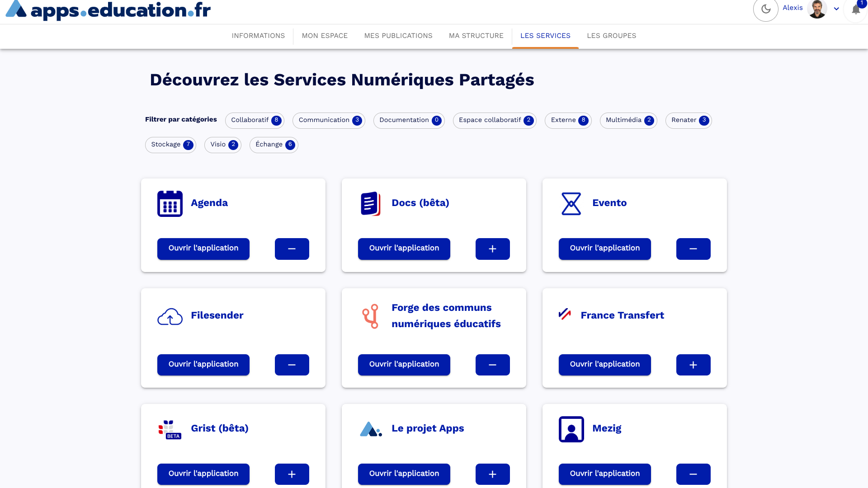
Task: Filter by Communication category
Action: (329, 120)
